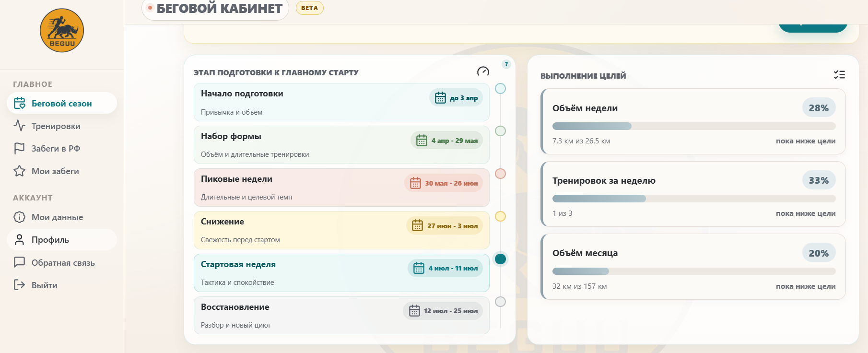Image resolution: width=868 pixels, height=353 pixels.
Task: Open the Стартовая неделя stage card
Action: click(341, 273)
